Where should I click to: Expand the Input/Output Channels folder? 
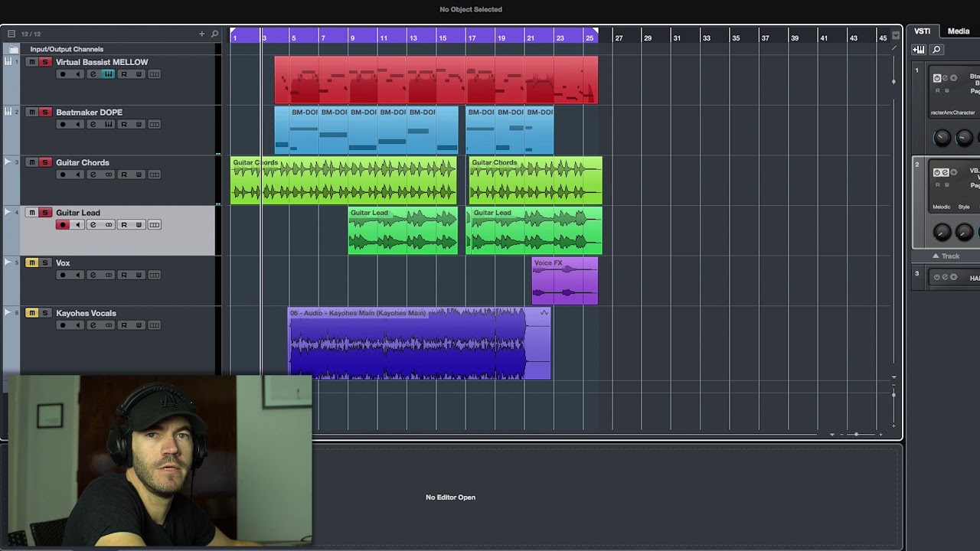tap(13, 49)
